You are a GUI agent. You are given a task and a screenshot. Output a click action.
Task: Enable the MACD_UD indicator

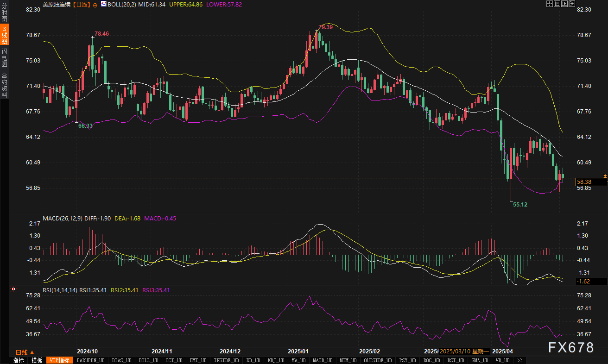pyautogui.click(x=322, y=360)
